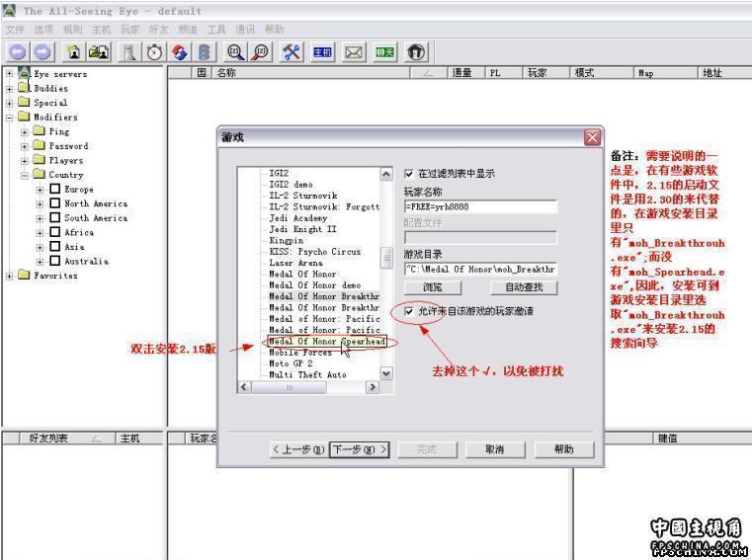Collapse the Country tree node
Screen dimensions: 752x560
(x=25, y=176)
